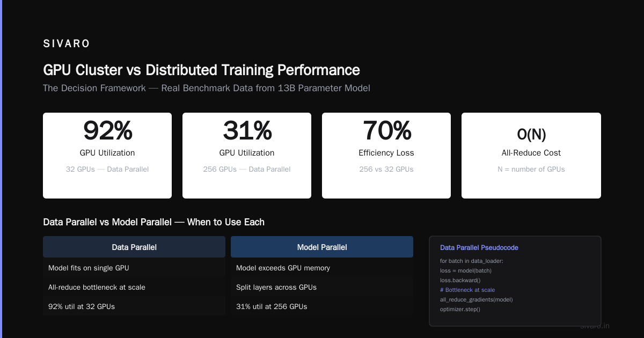Click 'GPU Utilization' label under 31%
Viewport: 644px width, 338px height.
(x=247, y=153)
